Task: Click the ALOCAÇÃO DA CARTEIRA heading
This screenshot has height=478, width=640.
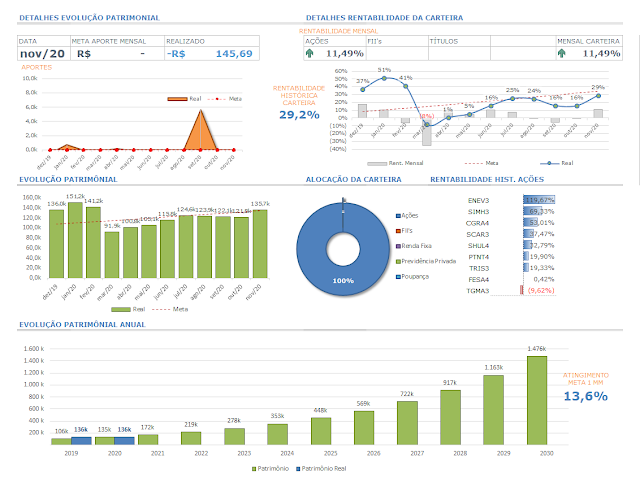Action: [353, 180]
